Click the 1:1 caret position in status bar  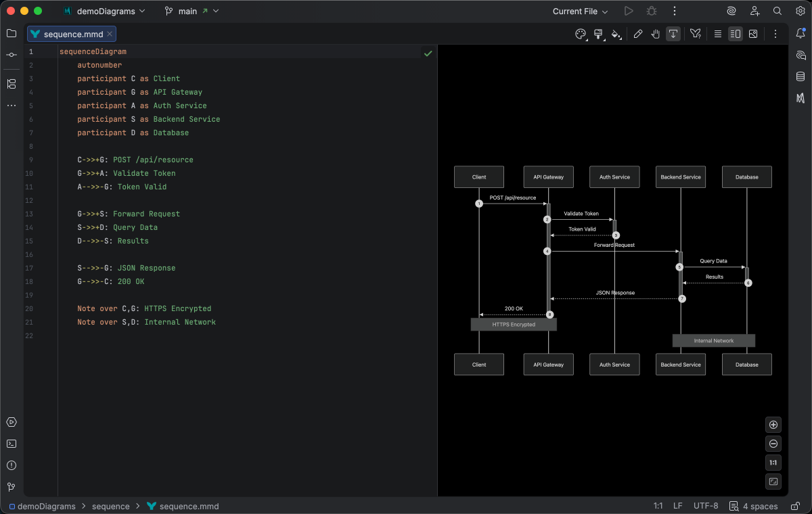point(658,506)
